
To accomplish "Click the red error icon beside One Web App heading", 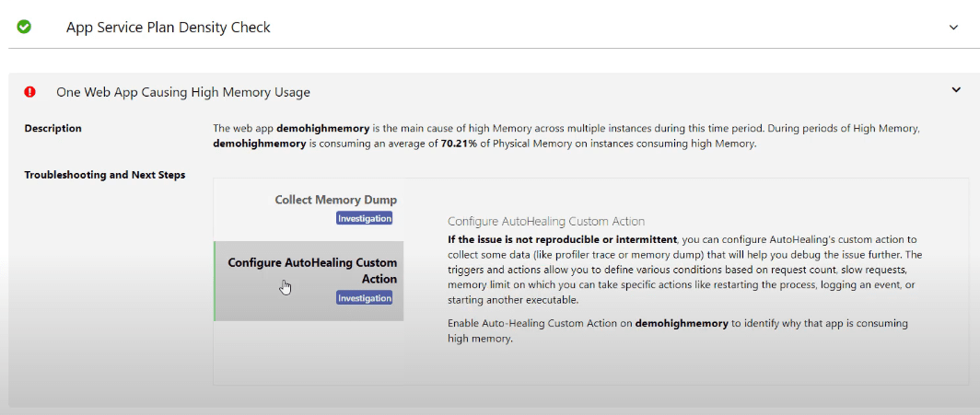I will [30, 92].
